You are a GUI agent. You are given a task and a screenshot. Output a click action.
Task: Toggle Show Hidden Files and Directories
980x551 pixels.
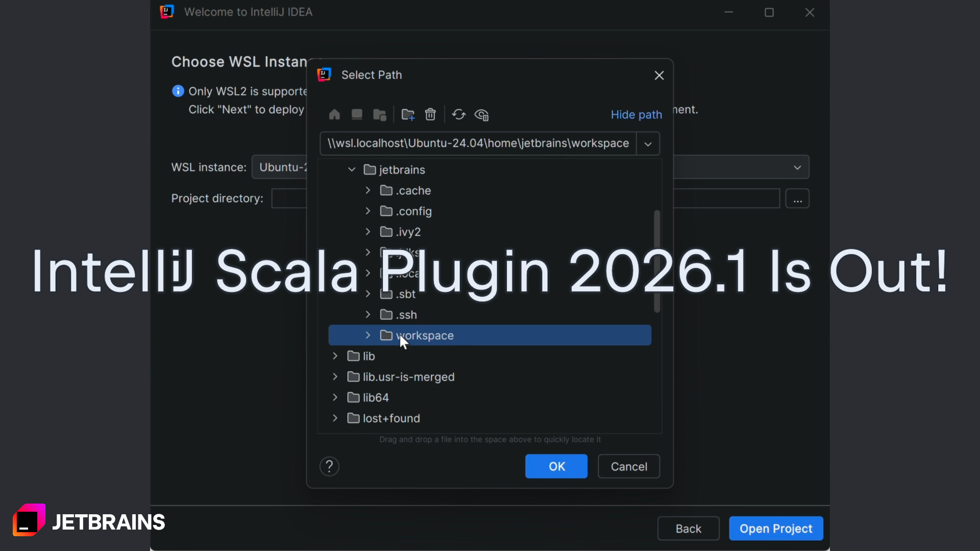481,114
